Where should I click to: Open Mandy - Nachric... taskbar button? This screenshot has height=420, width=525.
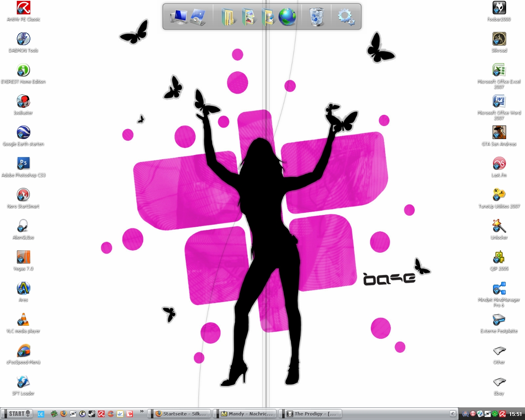[247, 414]
